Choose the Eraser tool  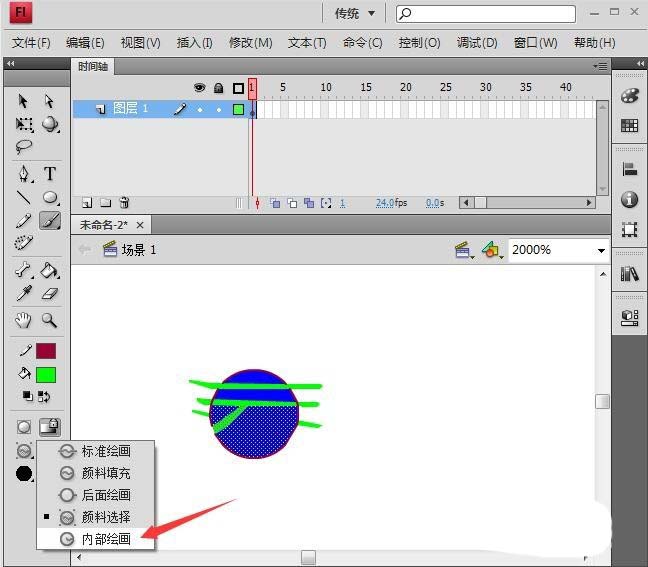tap(50, 294)
